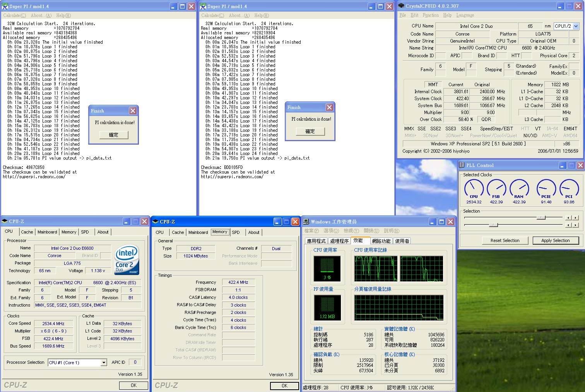
Task: Open Function menu in CrystalCPUID
Action: (x=431, y=15)
